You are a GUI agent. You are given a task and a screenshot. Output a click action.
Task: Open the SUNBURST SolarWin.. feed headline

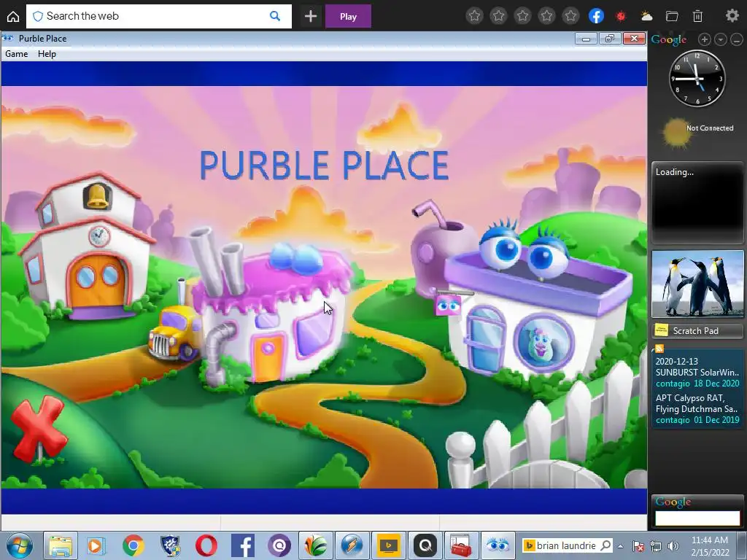[x=697, y=367]
